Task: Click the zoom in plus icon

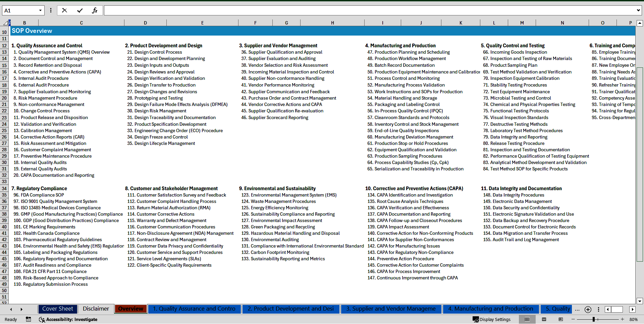Action: pos(623,319)
